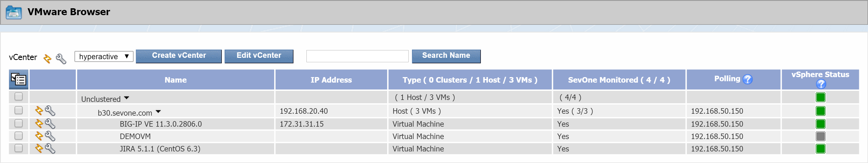Screen dimensions: 868x163
Task: Click the vSphere Status header text
Action: (820, 74)
